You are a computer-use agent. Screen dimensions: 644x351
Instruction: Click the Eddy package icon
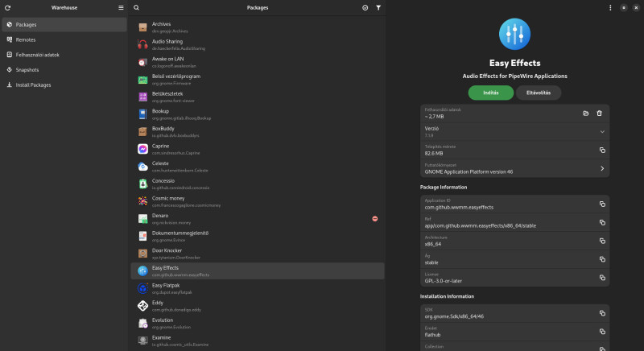(x=142, y=306)
